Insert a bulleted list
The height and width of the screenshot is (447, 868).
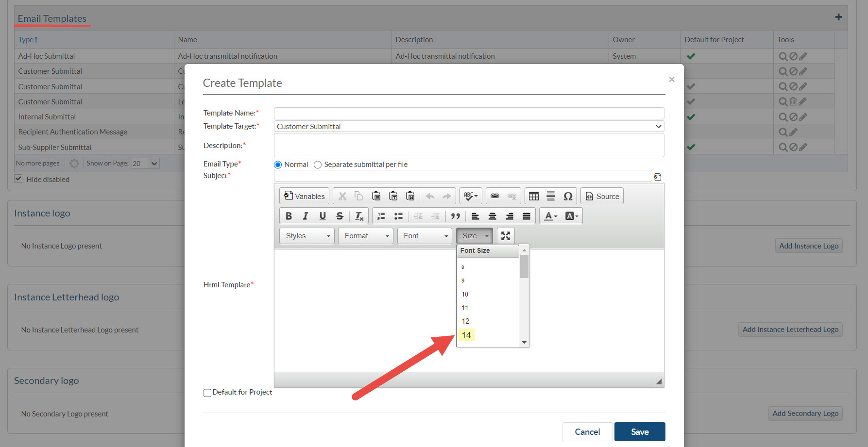click(x=398, y=216)
